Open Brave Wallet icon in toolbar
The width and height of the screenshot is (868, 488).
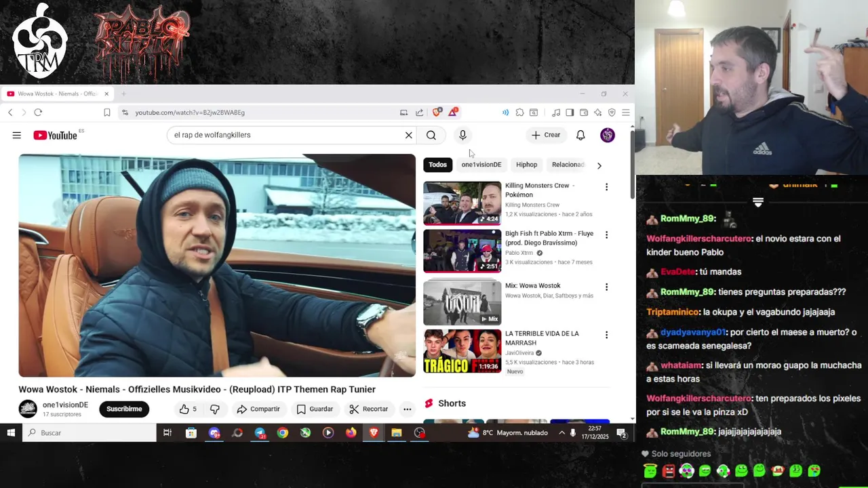[583, 113]
